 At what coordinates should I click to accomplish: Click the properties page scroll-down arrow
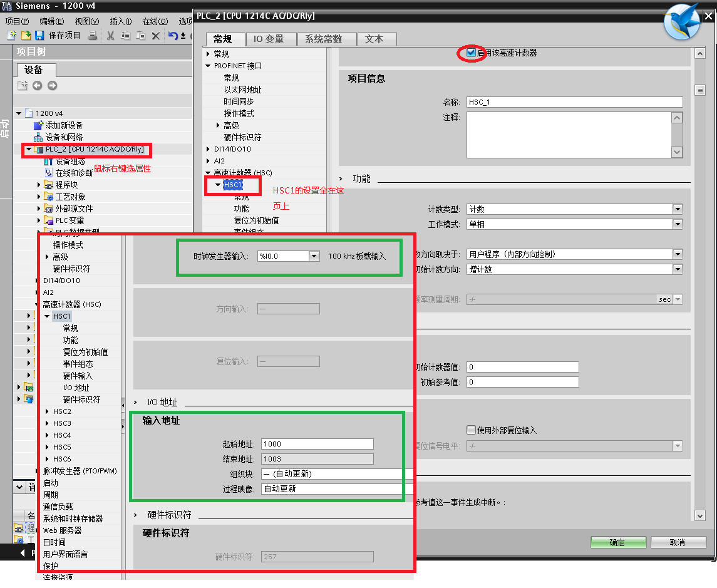click(699, 516)
